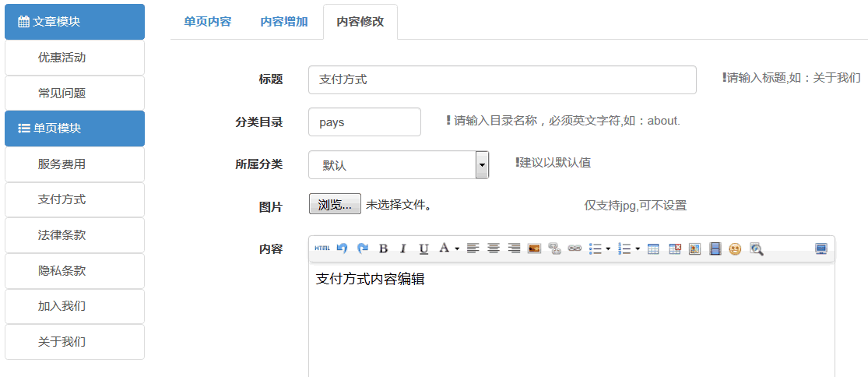Expand the font color dropdown arrow

pyautogui.click(x=457, y=248)
